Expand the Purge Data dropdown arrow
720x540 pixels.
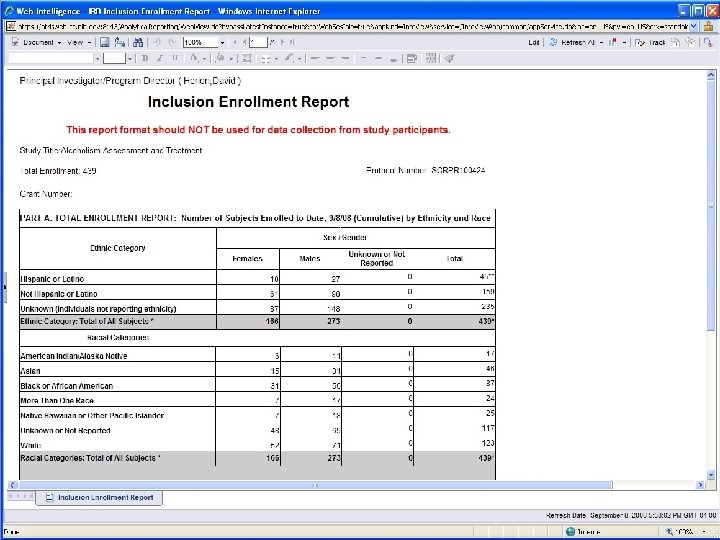click(624, 43)
